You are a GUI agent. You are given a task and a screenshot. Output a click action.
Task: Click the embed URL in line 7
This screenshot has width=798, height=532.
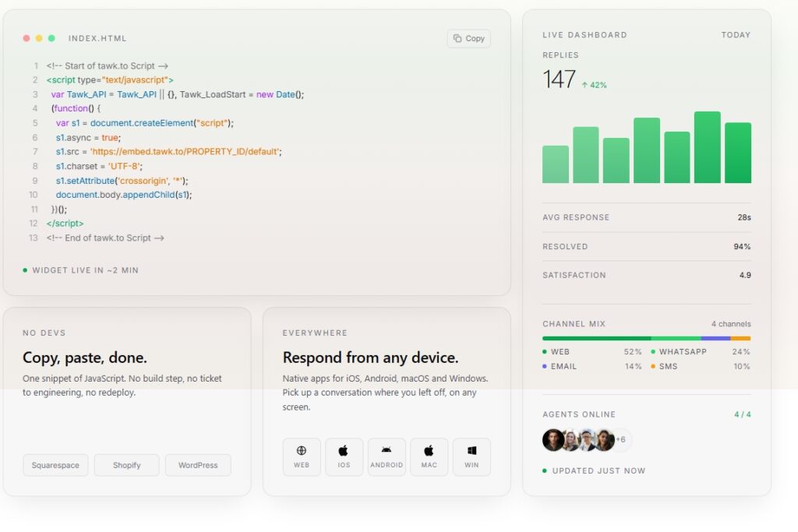click(185, 152)
